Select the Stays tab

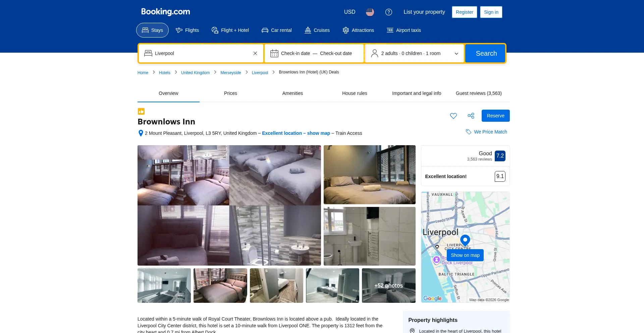click(x=152, y=30)
